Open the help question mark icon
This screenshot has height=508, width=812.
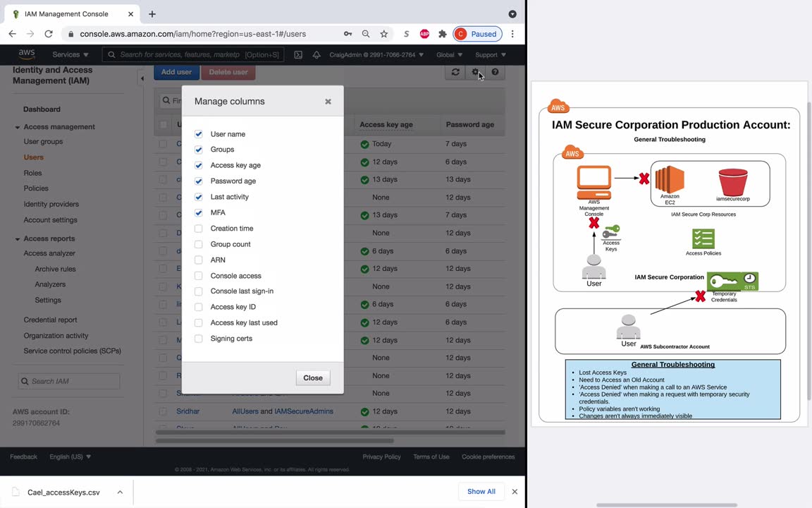pyautogui.click(x=495, y=72)
